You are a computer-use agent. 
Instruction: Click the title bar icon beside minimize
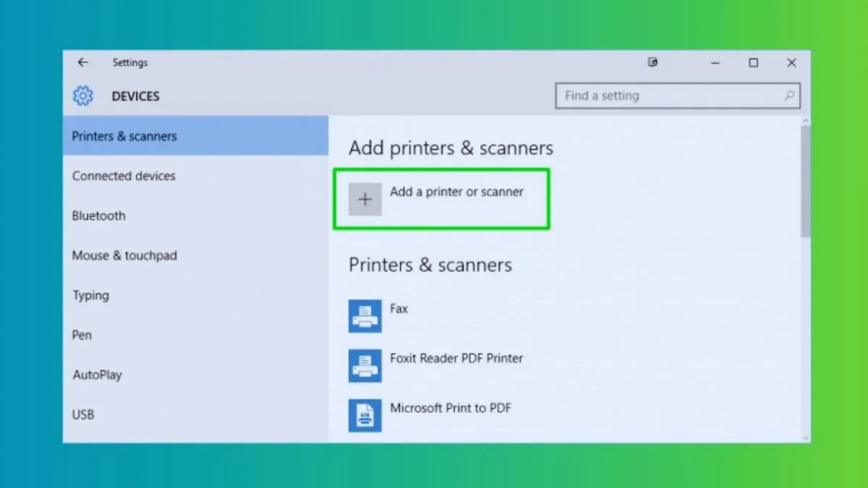point(652,63)
